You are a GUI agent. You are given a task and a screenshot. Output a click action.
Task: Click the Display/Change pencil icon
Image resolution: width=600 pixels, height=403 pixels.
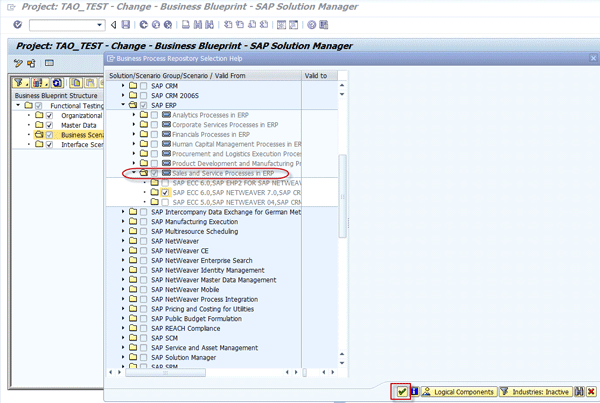18,63
